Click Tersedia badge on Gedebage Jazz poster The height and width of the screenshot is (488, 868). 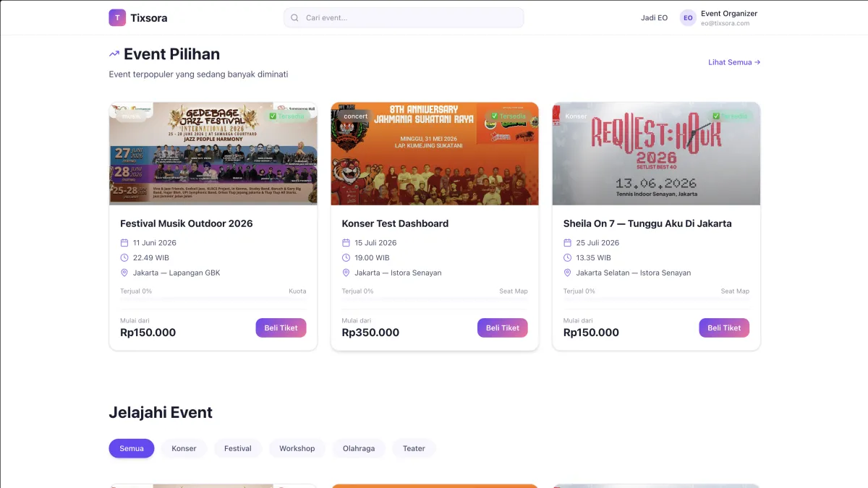pos(287,116)
